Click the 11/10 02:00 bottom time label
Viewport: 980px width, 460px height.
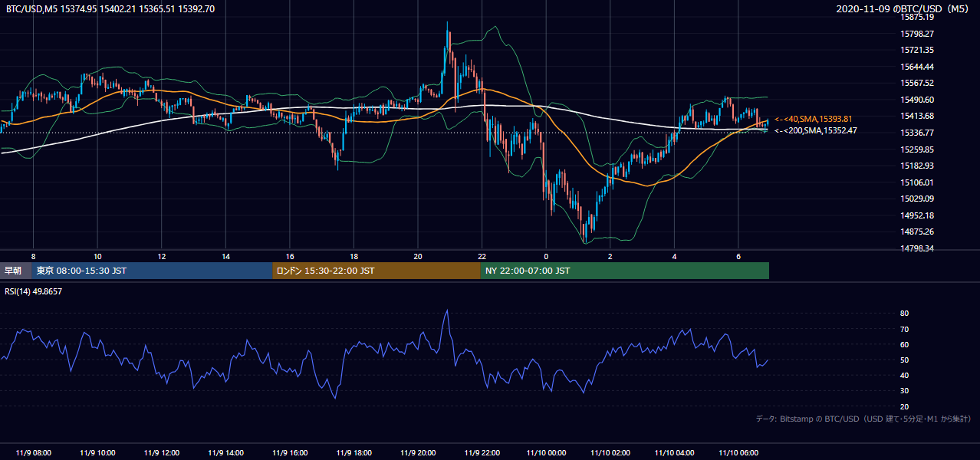pyautogui.click(x=610, y=453)
